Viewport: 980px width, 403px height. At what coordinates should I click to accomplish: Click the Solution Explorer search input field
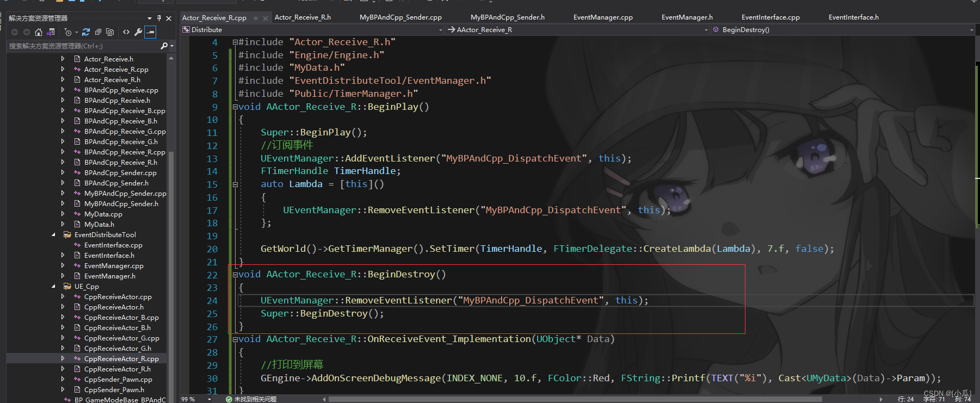coord(83,46)
